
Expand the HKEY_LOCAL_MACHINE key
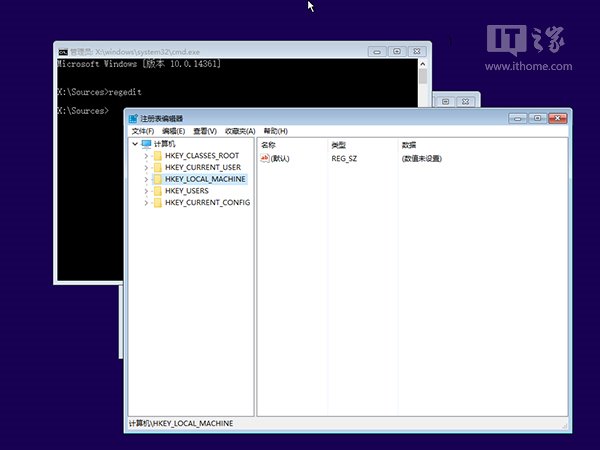pyautogui.click(x=145, y=179)
